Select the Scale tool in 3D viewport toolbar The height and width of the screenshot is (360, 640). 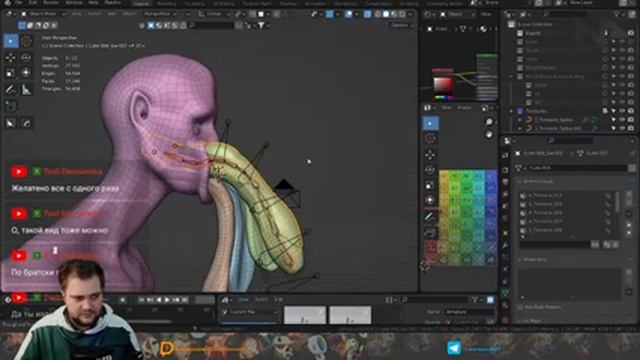tap(11, 73)
